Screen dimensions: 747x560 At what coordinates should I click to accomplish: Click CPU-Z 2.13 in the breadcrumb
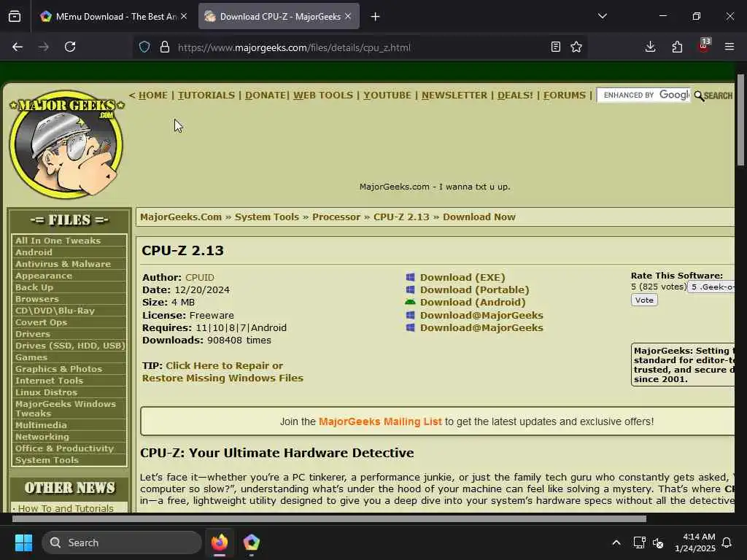(x=401, y=217)
